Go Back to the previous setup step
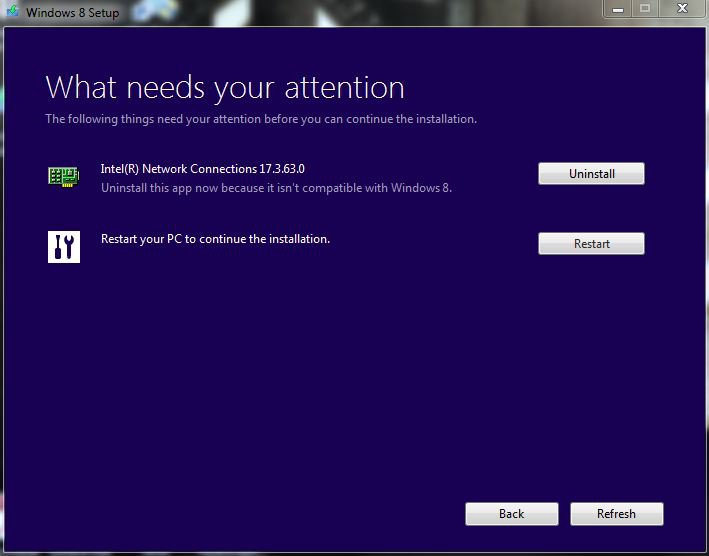The width and height of the screenshot is (709, 556). (x=511, y=514)
